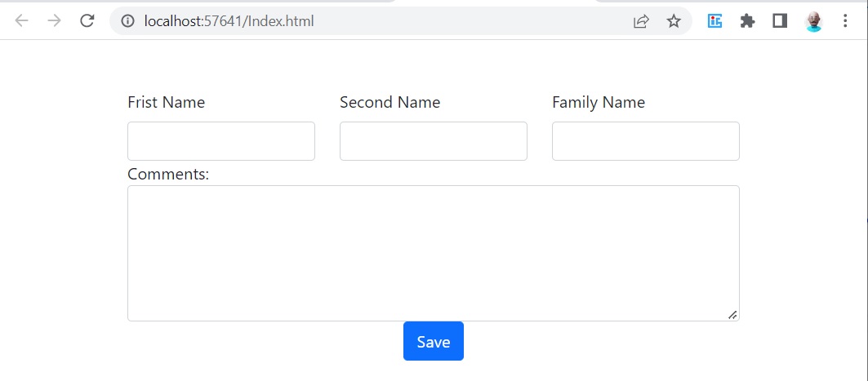The width and height of the screenshot is (868, 381).
Task: Click the Family Name label
Action: tap(599, 102)
